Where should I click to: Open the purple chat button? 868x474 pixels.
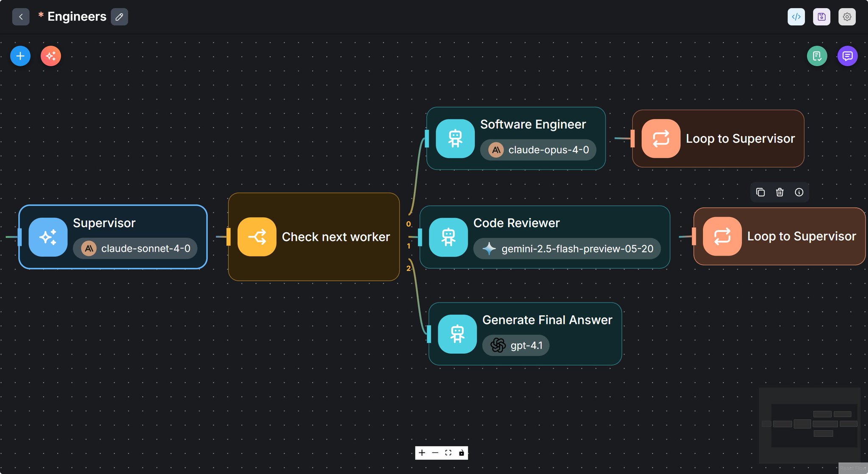point(847,56)
